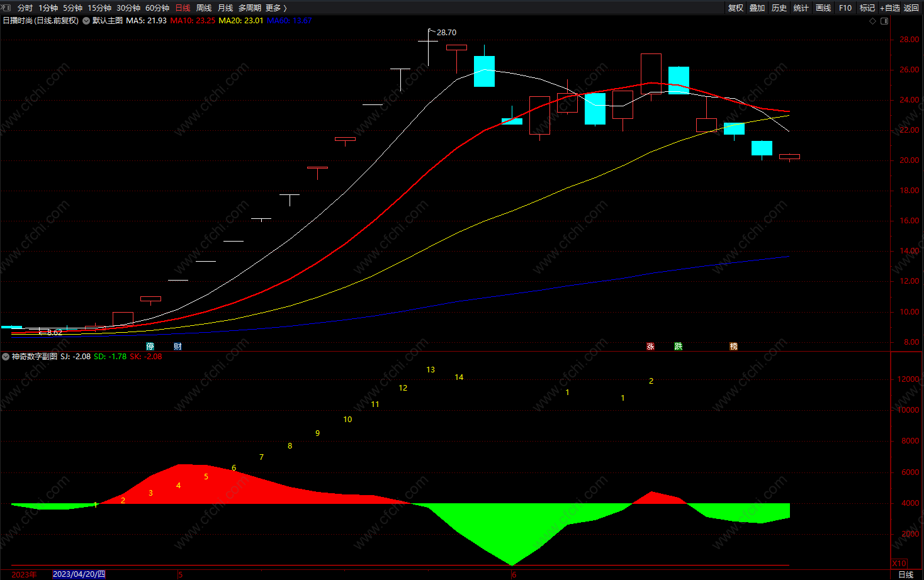Toggle 叠加 overlay option
924x580 pixels.
757,8
